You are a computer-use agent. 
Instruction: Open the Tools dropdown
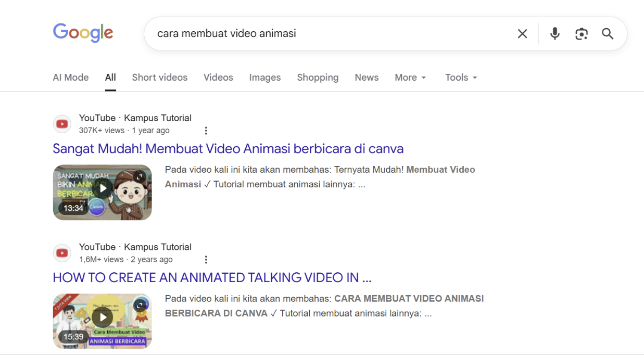click(461, 78)
